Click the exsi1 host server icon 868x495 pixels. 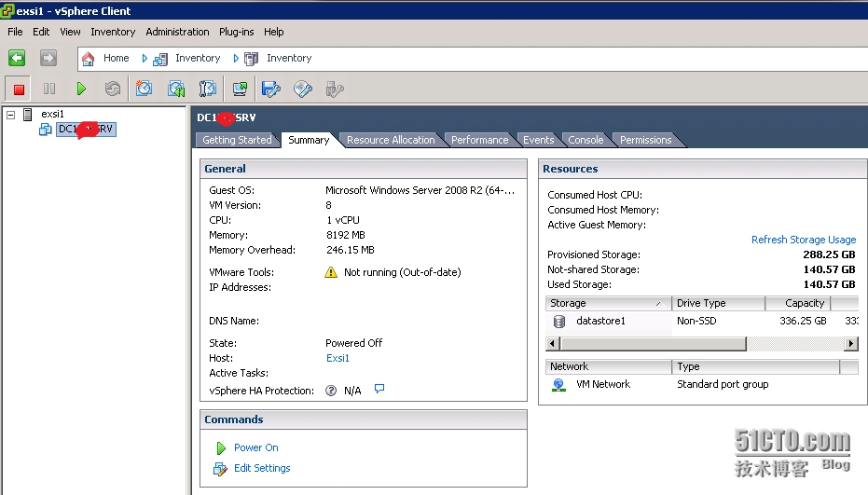(x=28, y=115)
